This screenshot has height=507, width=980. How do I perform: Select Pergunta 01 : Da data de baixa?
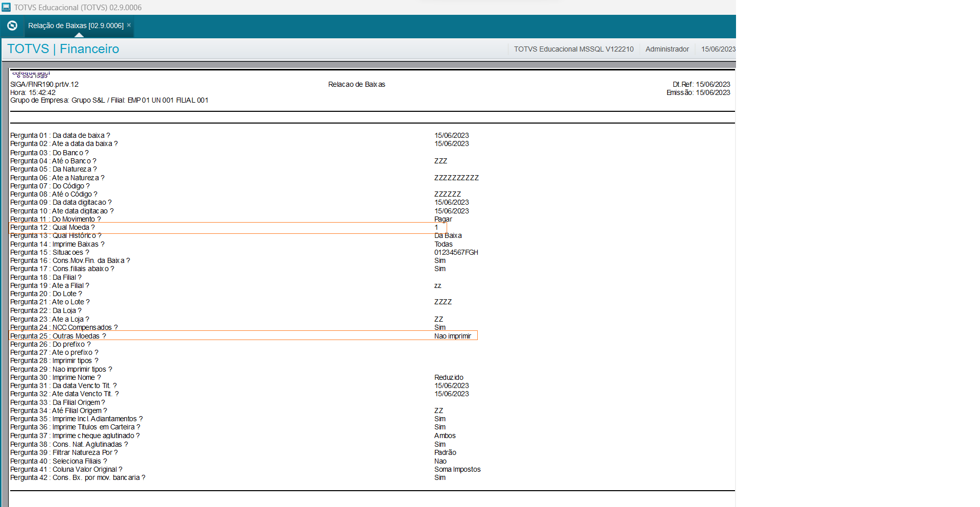[x=60, y=135]
